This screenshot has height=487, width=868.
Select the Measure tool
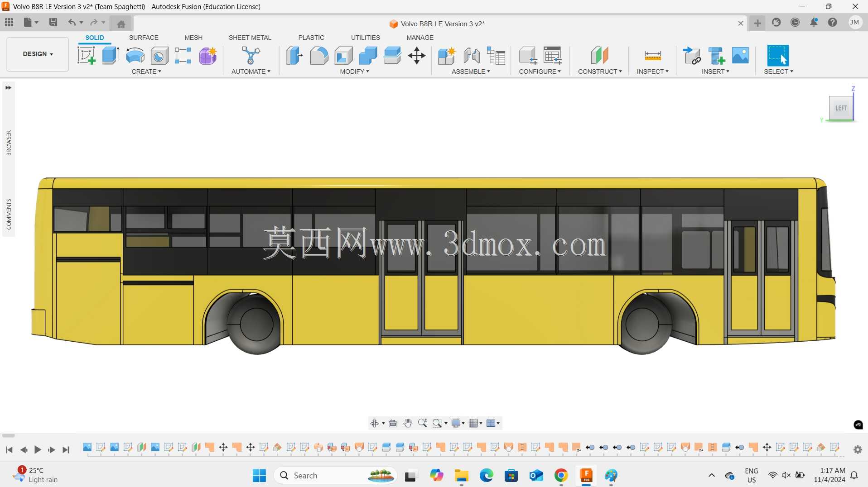[x=653, y=56]
